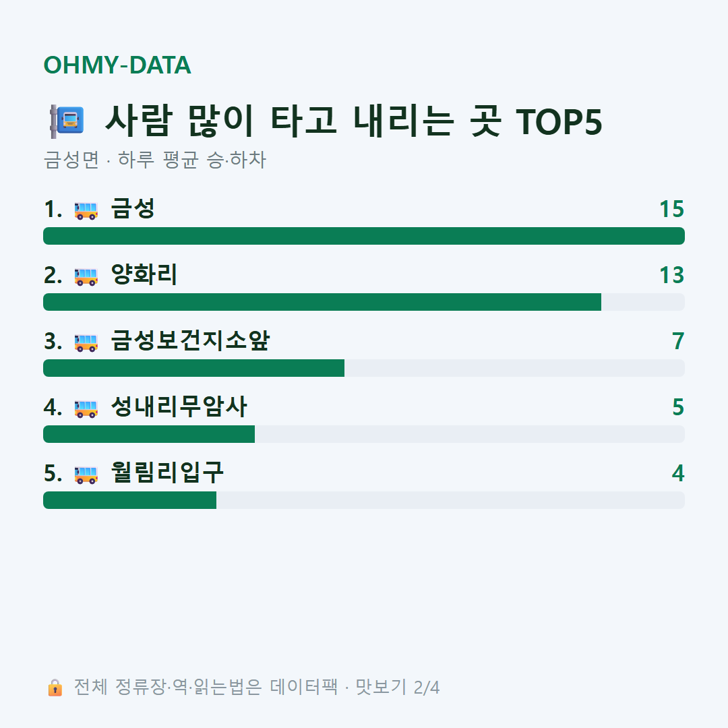
Task: Click the lock icon in the footer
Action: (x=55, y=688)
